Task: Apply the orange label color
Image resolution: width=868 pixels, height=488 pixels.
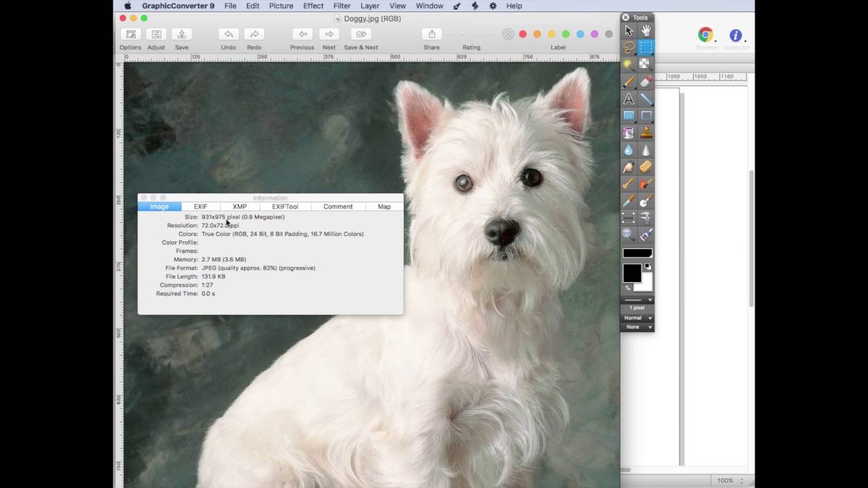Action: (x=537, y=34)
